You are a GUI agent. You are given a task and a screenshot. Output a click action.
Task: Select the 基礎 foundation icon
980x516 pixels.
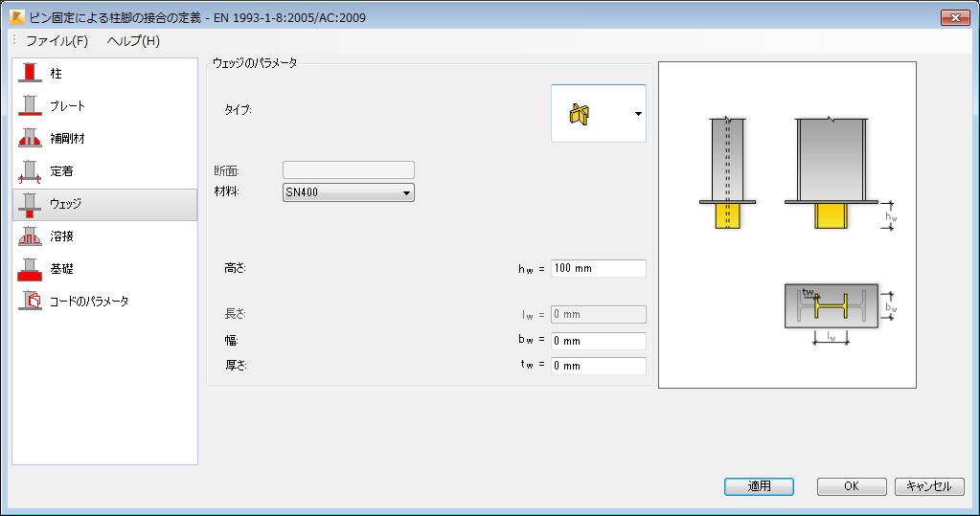pos(30,269)
